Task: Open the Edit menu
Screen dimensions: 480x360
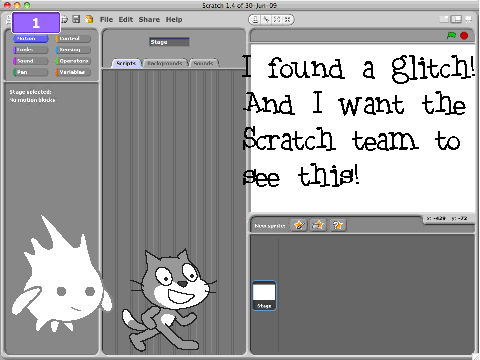Action: tap(126, 19)
